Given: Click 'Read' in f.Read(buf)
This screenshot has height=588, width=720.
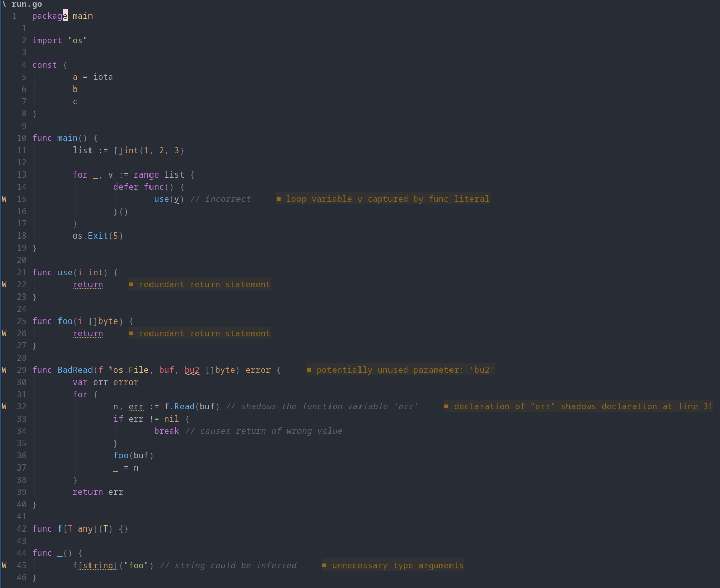Looking at the screenshot, I should [x=185, y=406].
